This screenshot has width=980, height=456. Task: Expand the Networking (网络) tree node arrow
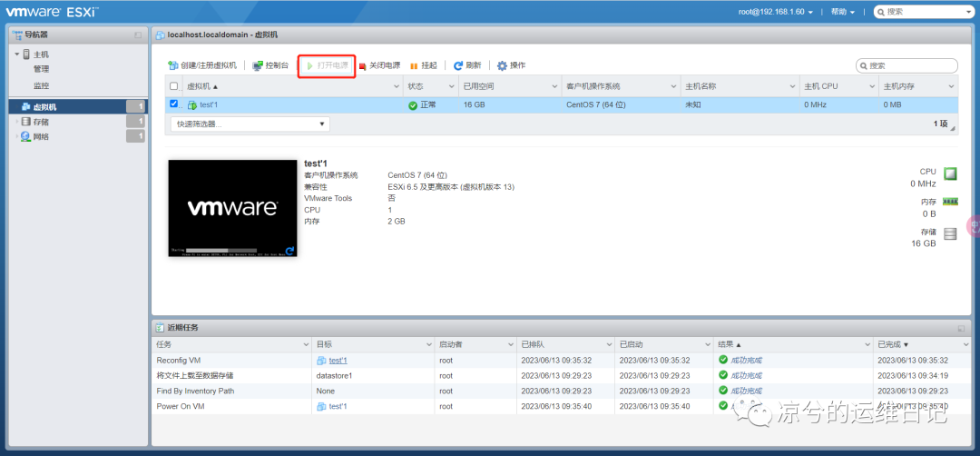(17, 136)
